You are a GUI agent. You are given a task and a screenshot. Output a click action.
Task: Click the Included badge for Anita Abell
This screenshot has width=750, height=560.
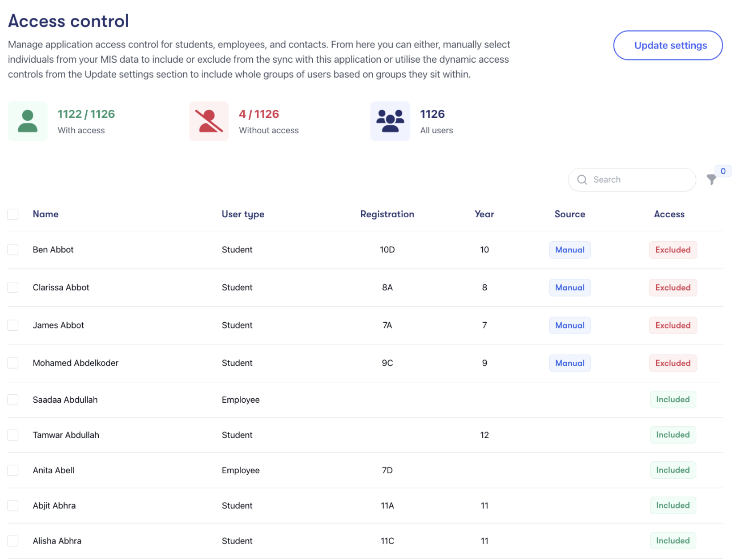[673, 470]
